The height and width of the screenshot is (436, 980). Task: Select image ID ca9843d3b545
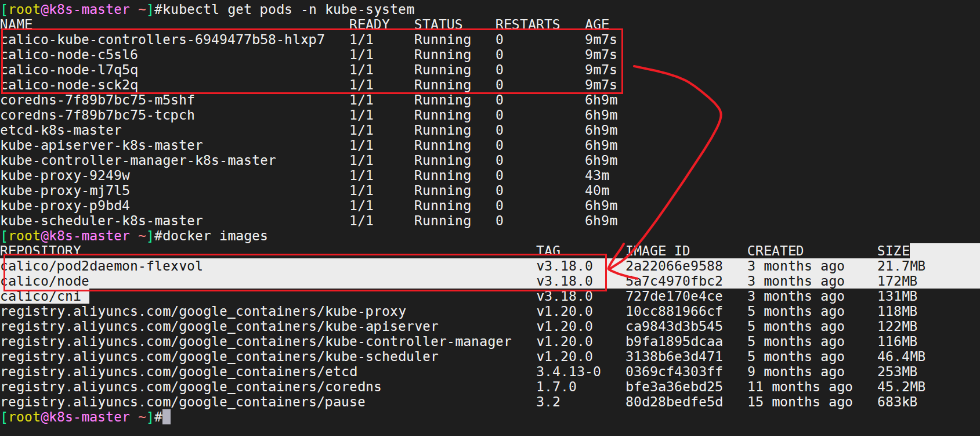674,326
